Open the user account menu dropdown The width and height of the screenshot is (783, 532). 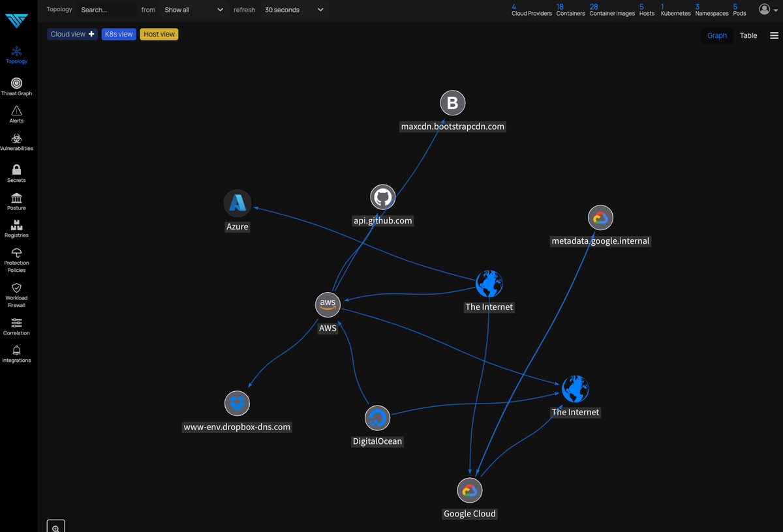coord(768,9)
